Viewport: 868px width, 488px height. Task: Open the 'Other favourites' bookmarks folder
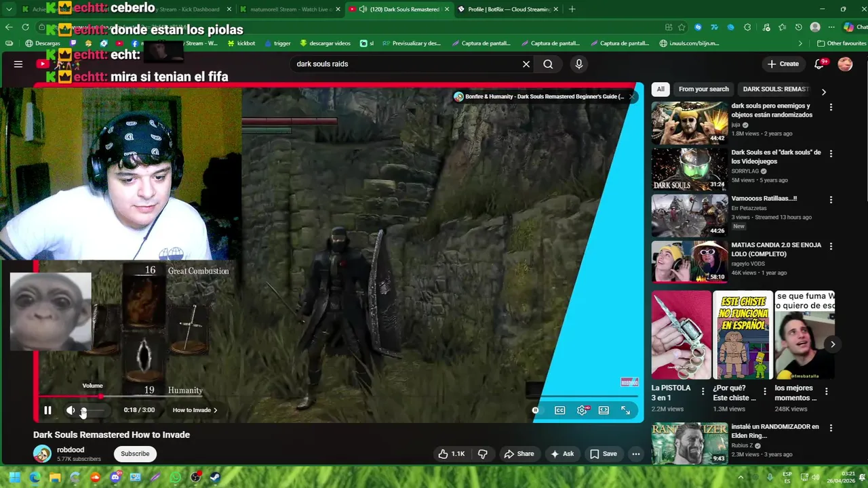click(x=841, y=43)
